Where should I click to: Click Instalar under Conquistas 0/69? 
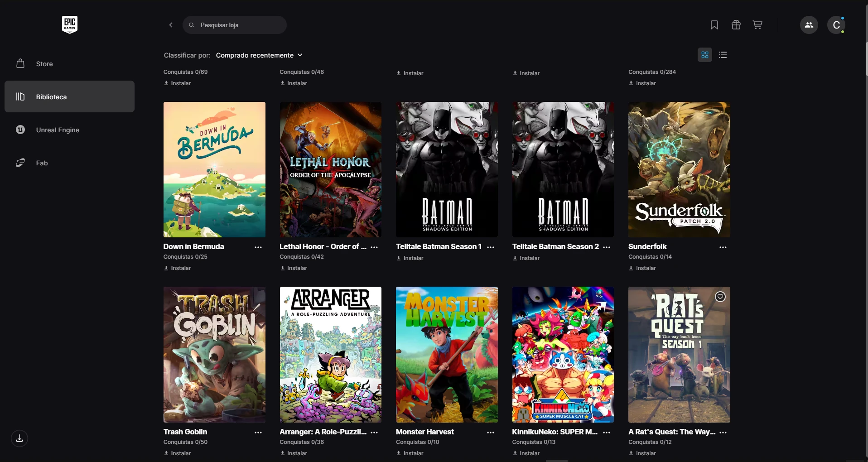click(x=177, y=83)
